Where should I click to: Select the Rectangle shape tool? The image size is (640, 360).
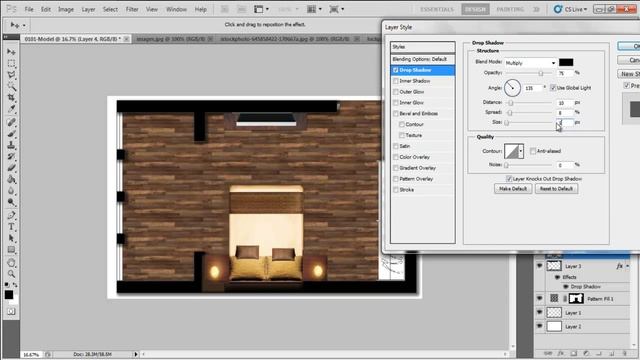point(11,250)
